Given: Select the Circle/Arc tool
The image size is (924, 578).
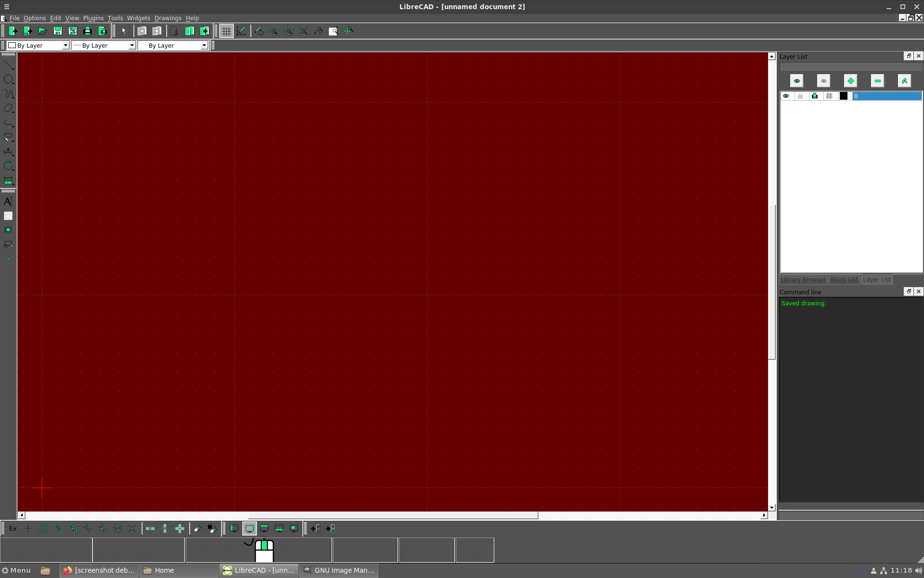Looking at the screenshot, I should pyautogui.click(x=9, y=79).
